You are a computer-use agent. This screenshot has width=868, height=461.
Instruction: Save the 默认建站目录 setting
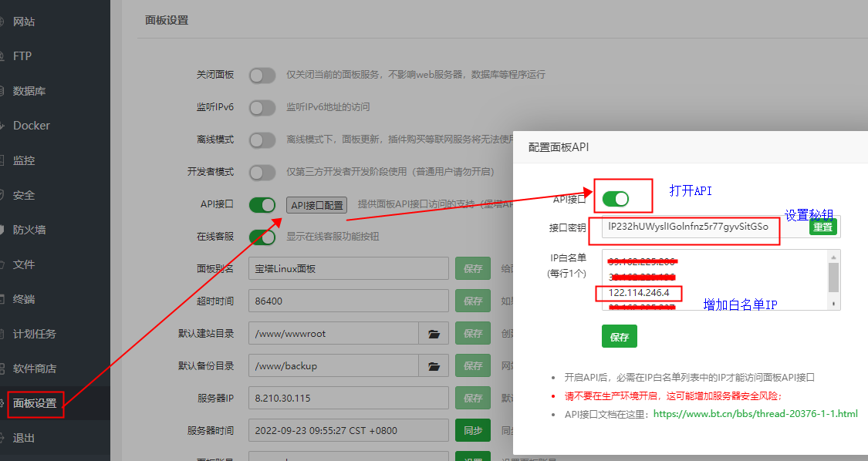click(473, 333)
